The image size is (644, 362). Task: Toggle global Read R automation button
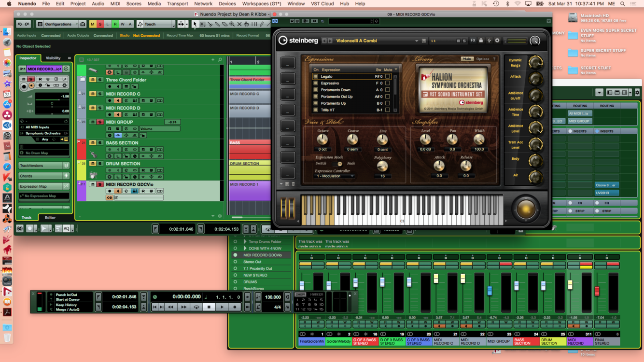(115, 24)
